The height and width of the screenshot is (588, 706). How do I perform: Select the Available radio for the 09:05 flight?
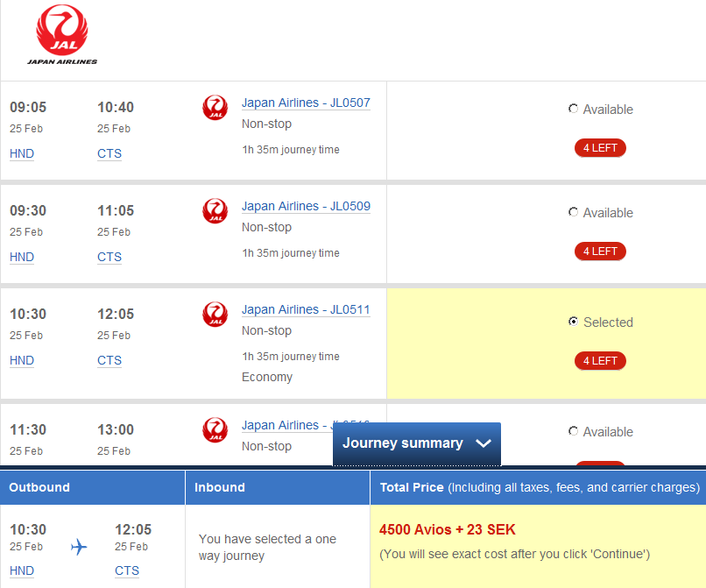[x=573, y=109]
